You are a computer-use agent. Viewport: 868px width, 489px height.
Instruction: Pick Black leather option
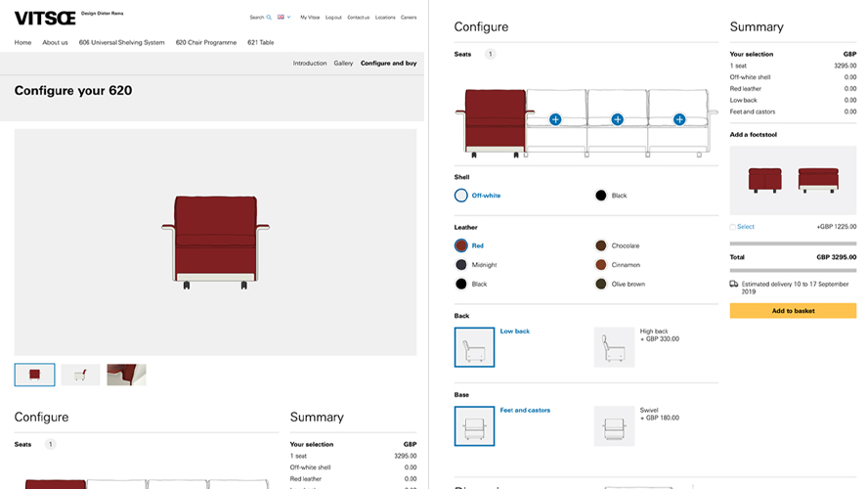470,284
